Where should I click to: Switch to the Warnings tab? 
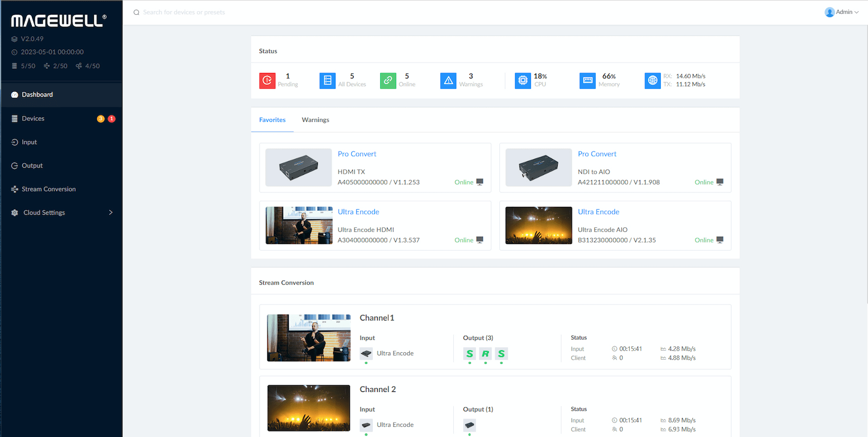tap(316, 120)
